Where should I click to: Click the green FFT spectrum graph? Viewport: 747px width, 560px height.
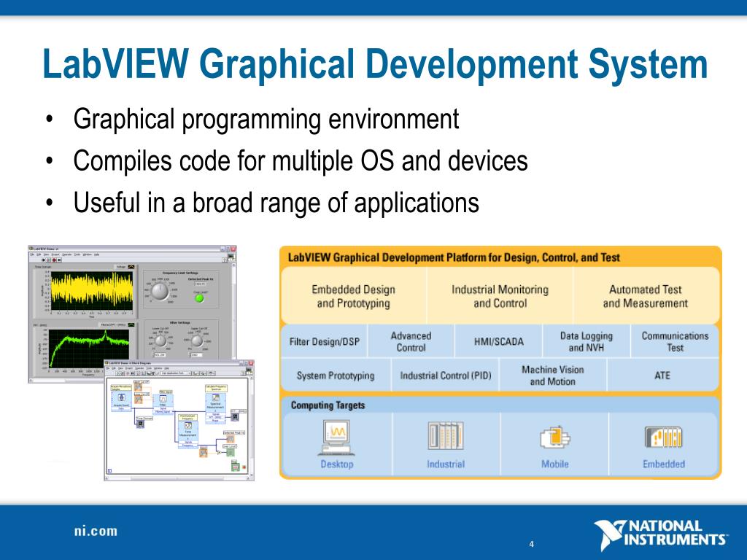[88, 349]
